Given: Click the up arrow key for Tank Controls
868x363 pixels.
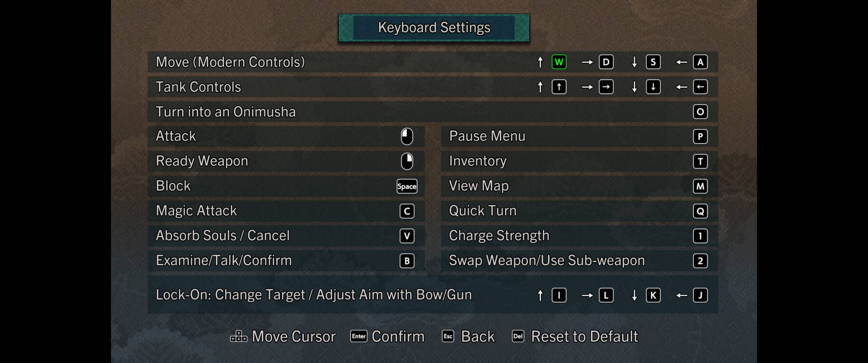Looking at the screenshot, I should click(559, 87).
